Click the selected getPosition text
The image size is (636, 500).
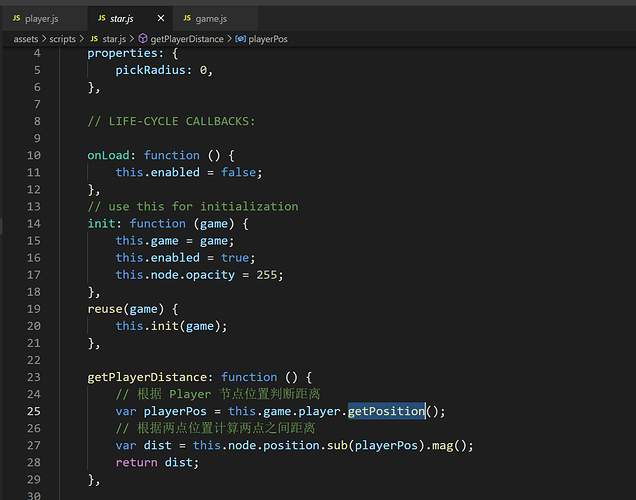(386, 411)
